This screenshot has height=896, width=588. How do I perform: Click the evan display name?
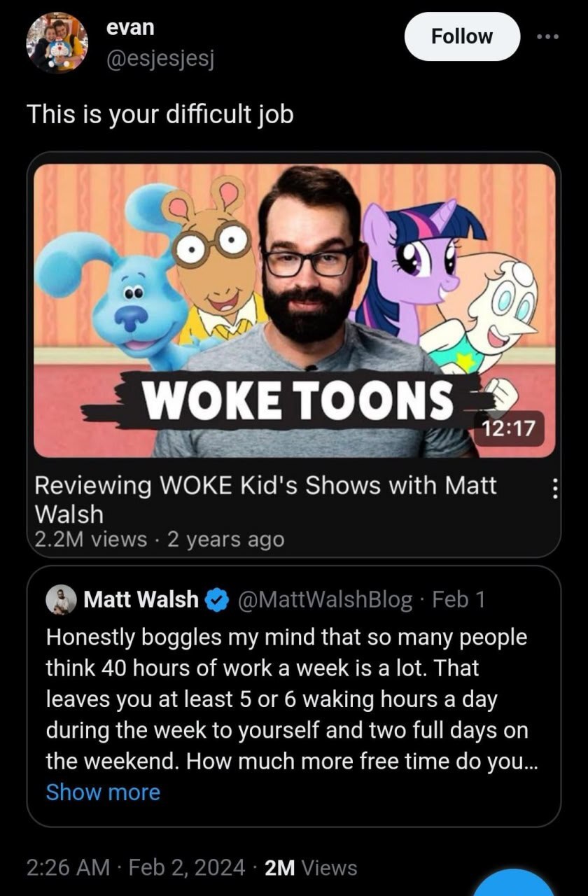coord(130,27)
